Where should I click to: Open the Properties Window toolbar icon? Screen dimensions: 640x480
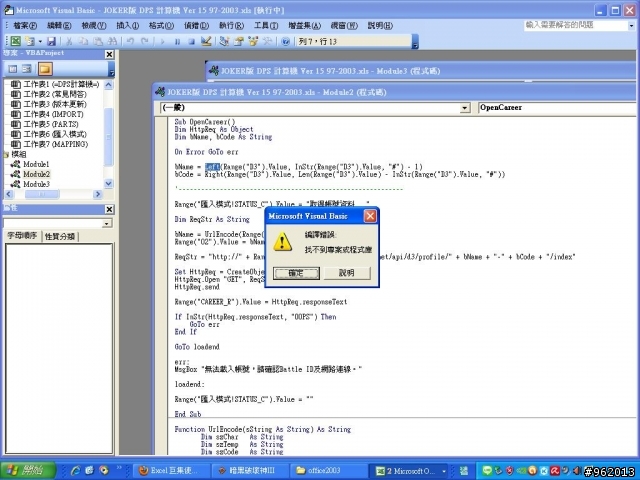click(x=238, y=41)
